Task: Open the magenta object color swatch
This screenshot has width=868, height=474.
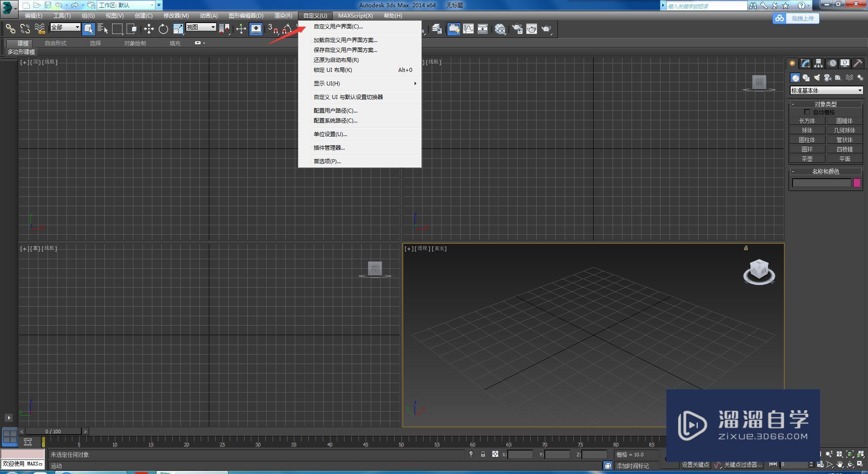Action: pos(857,183)
